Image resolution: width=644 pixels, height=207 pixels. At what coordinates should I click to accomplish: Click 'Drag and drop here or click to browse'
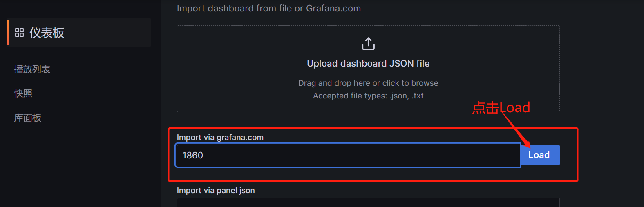coord(368,83)
